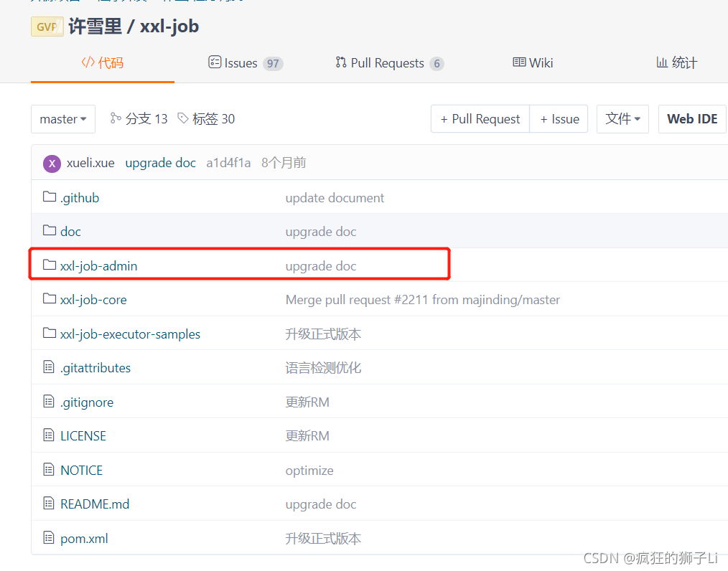Launch the Web IDE

692,119
